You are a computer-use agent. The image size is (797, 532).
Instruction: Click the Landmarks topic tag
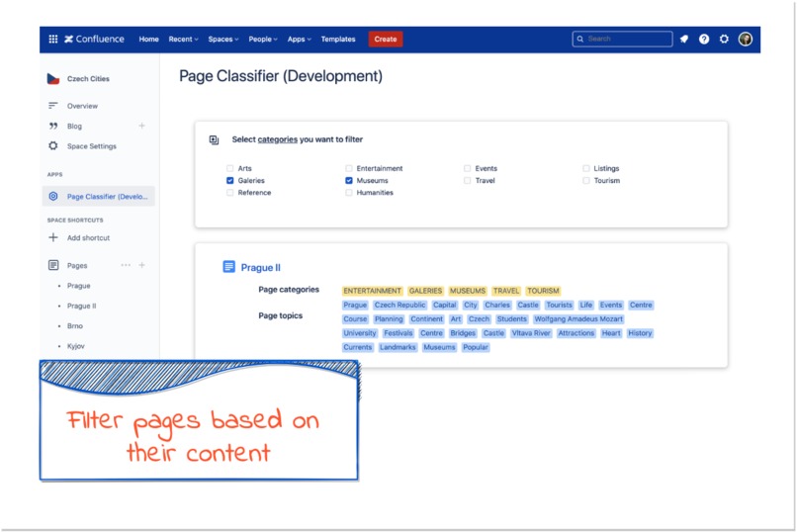point(398,347)
